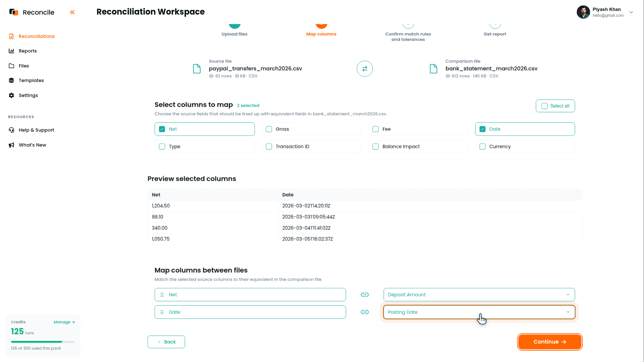The height and width of the screenshot is (362, 644).
Task: Click the Continue button
Action: tap(550, 342)
